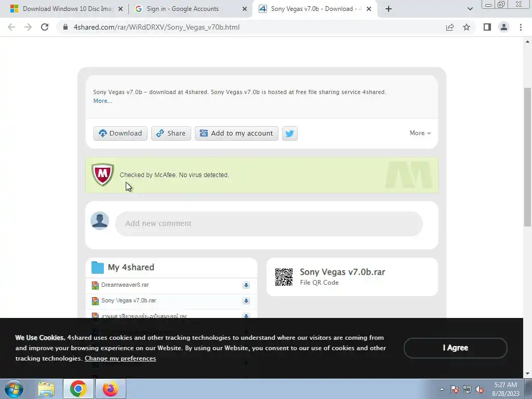Image resolution: width=532 pixels, height=399 pixels.
Task: Click the share this page icon
Action: pos(450,27)
